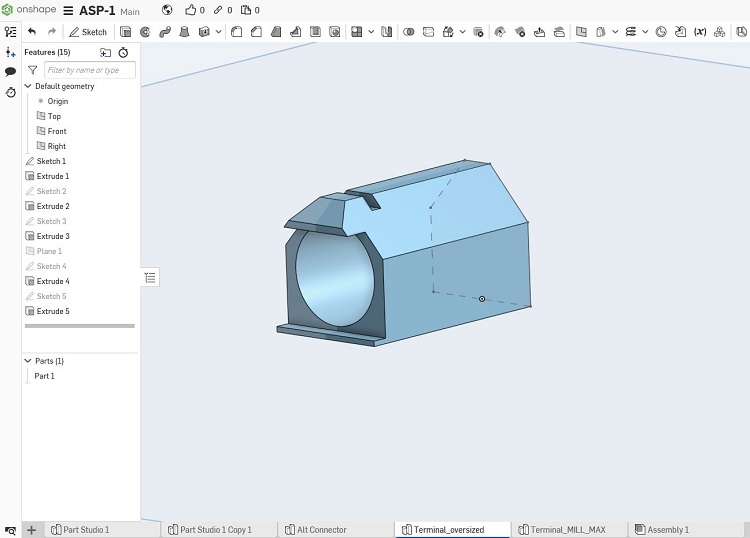Open dropdown arrow next to Transform tool
The width and height of the screenshot is (750, 538).
[x=463, y=32]
